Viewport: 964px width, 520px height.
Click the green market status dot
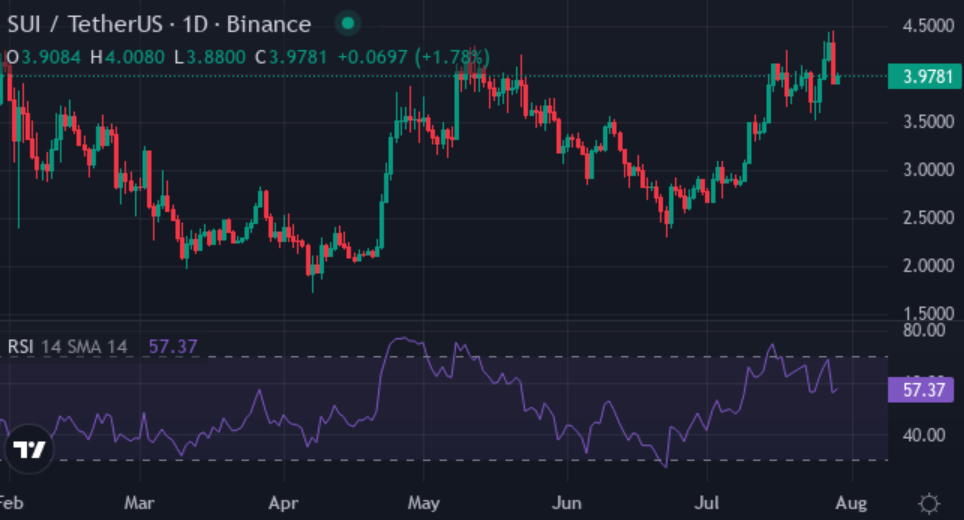pyautogui.click(x=348, y=23)
